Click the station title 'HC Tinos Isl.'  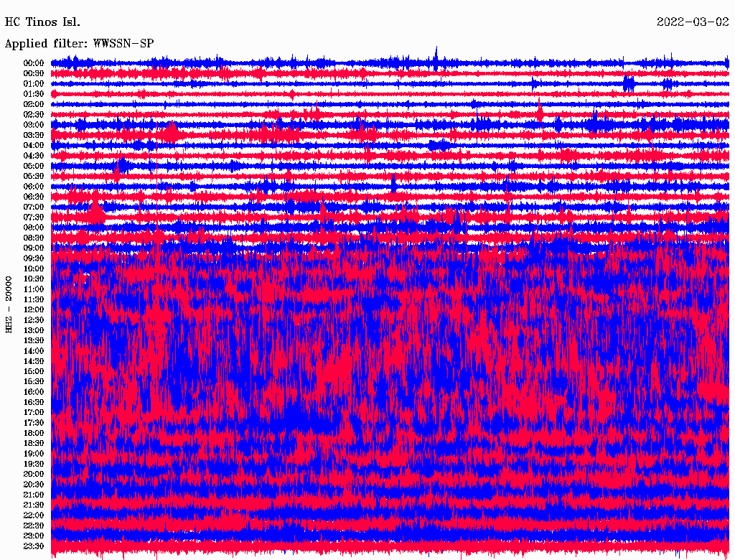(x=42, y=22)
